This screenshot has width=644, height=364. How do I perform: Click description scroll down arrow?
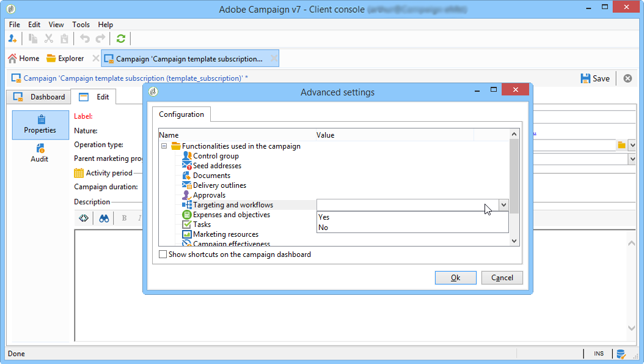coord(632,329)
